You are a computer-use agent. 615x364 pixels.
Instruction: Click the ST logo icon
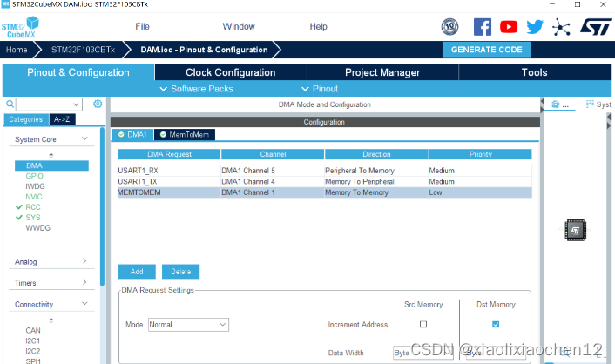595,27
